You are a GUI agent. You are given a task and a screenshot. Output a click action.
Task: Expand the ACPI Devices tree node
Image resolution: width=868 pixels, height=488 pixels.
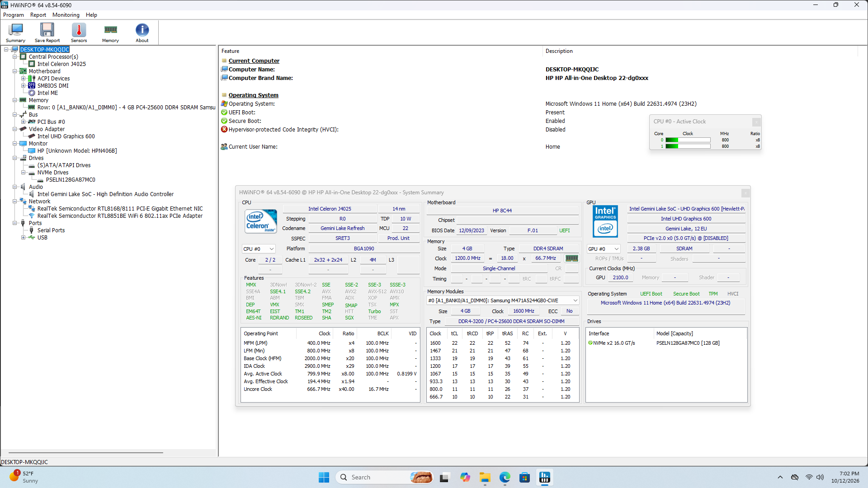click(x=24, y=79)
